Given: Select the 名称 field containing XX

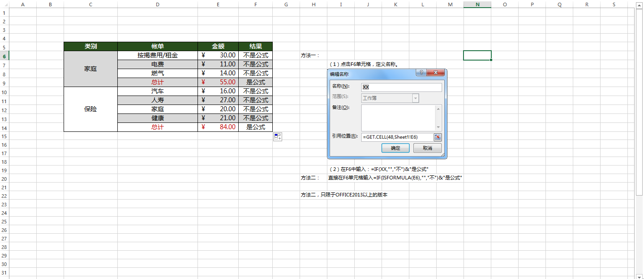Looking at the screenshot, I should 401,87.
